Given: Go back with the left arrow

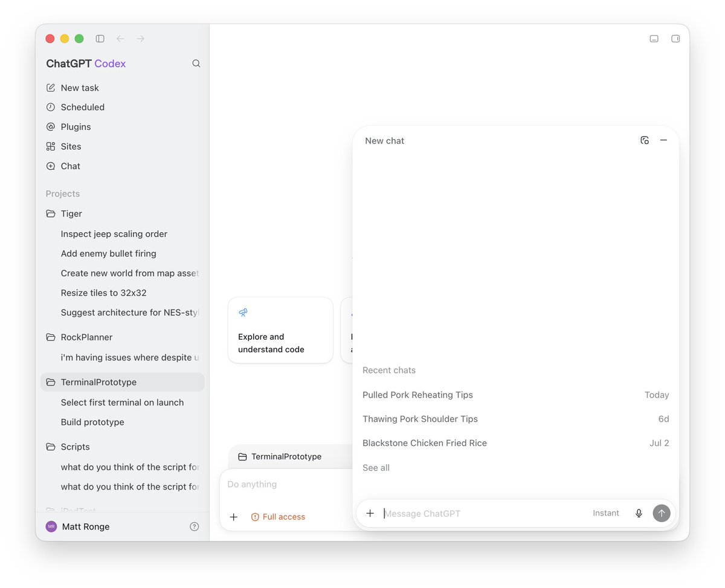Looking at the screenshot, I should click(120, 39).
